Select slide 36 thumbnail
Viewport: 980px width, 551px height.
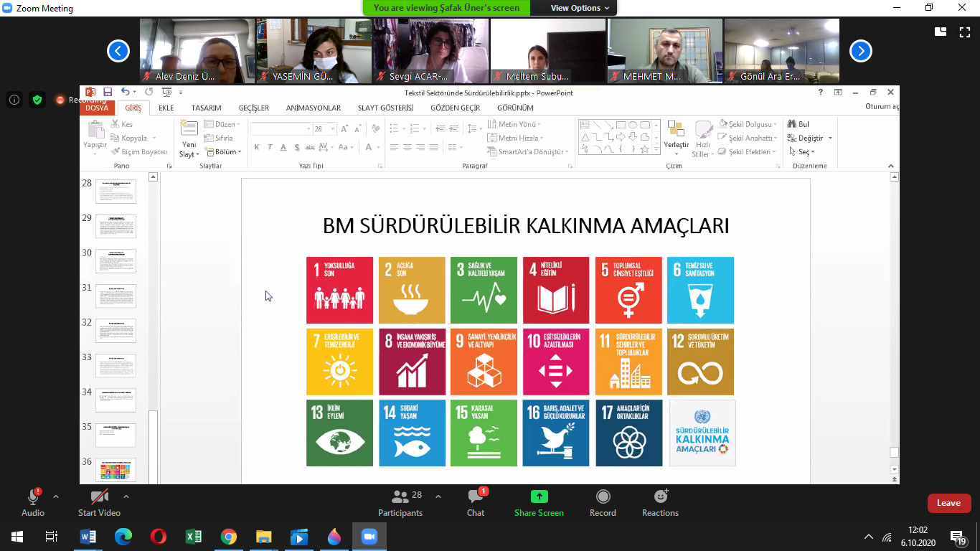click(116, 470)
